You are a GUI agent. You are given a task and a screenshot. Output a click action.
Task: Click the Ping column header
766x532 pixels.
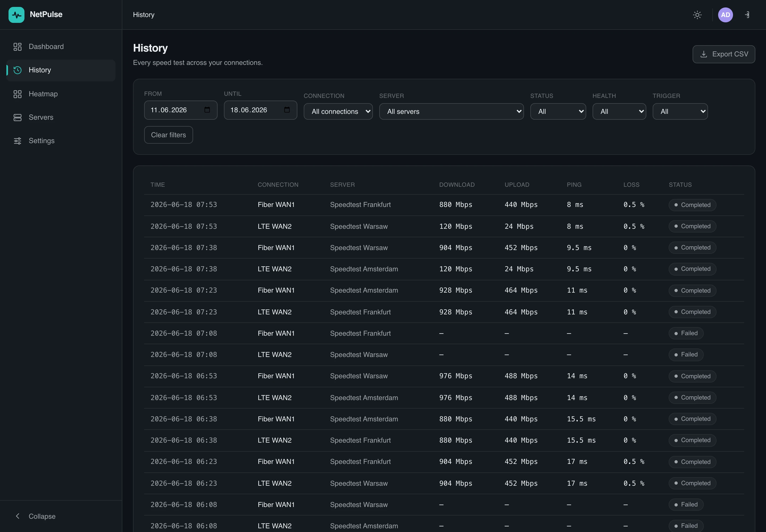(x=574, y=185)
